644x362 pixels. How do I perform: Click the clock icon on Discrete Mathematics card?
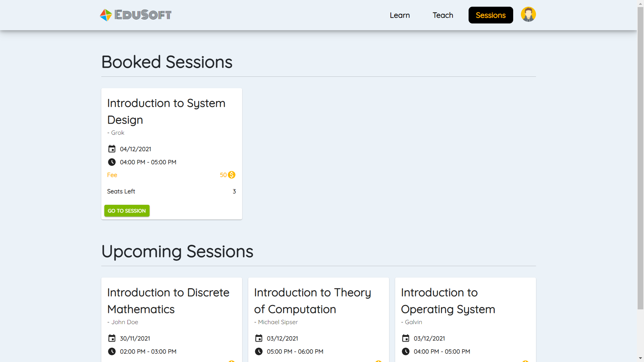pos(112,351)
